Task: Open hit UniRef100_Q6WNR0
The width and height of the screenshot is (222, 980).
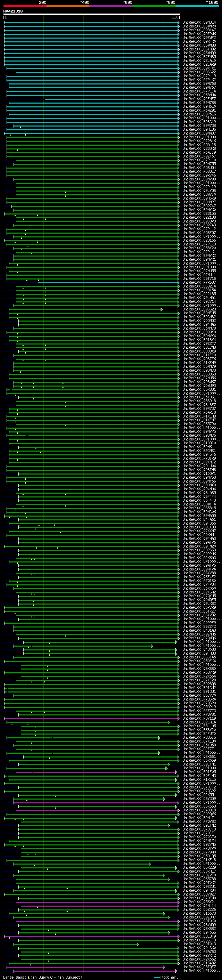Action: click(x=199, y=26)
